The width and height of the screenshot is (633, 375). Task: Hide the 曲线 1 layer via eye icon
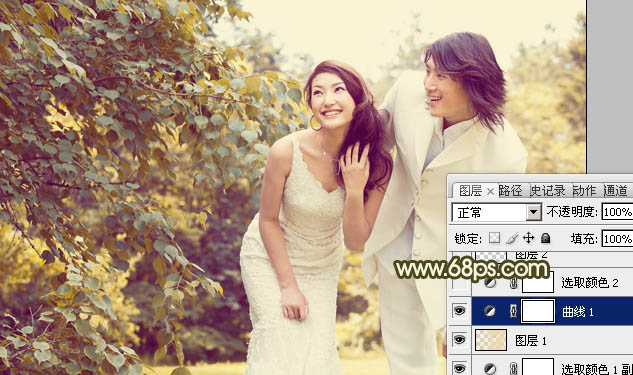[x=459, y=311]
